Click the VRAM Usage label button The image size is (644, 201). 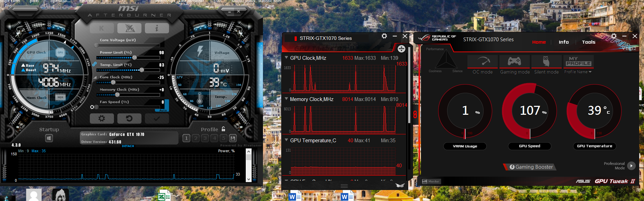pyautogui.click(x=465, y=146)
